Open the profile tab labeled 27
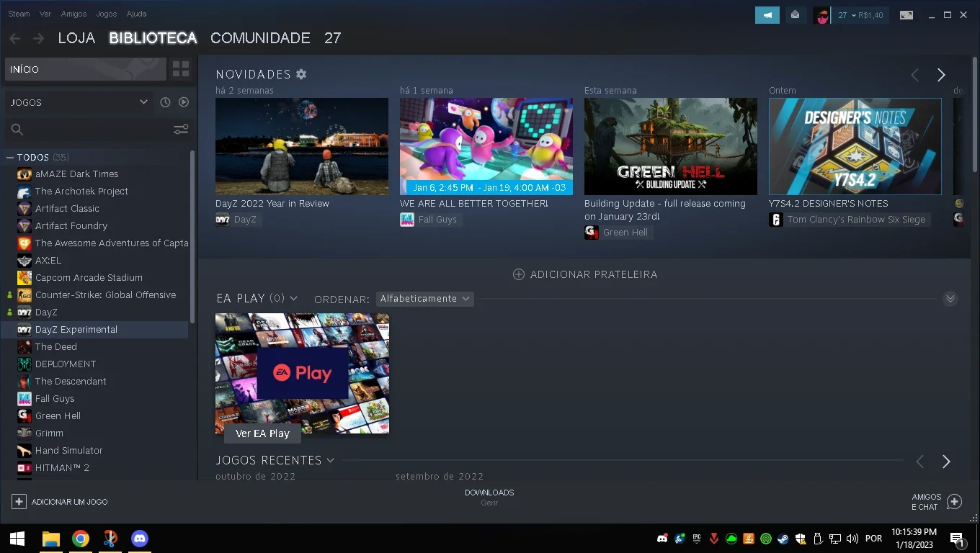The image size is (980, 553). click(332, 38)
